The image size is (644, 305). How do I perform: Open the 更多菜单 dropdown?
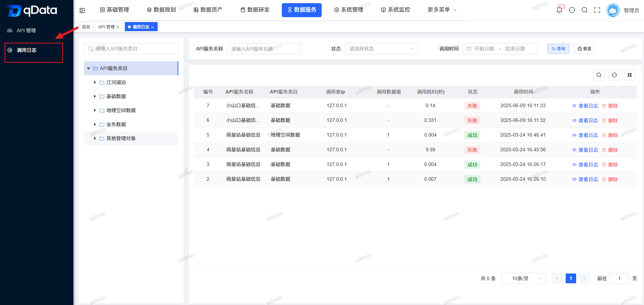(x=442, y=10)
